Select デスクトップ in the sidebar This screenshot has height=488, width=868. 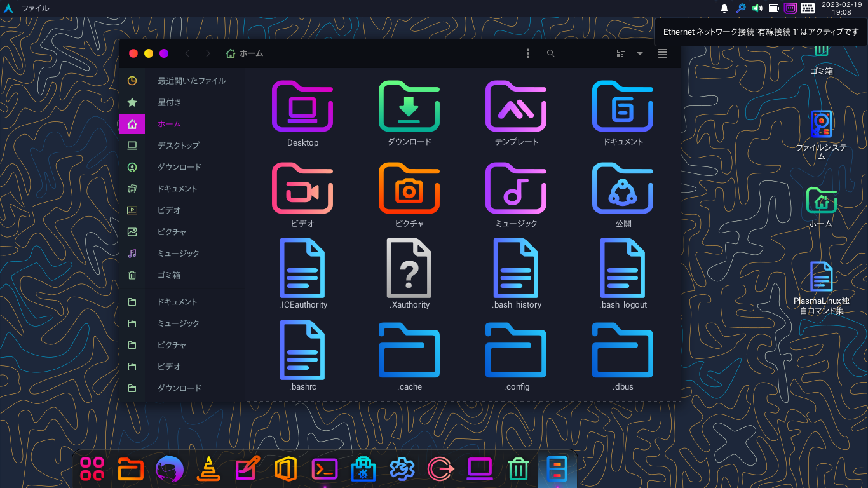[x=179, y=146]
